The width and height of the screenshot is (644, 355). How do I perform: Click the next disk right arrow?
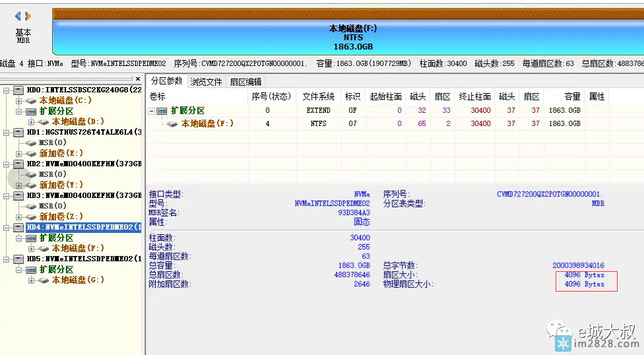click(x=28, y=16)
